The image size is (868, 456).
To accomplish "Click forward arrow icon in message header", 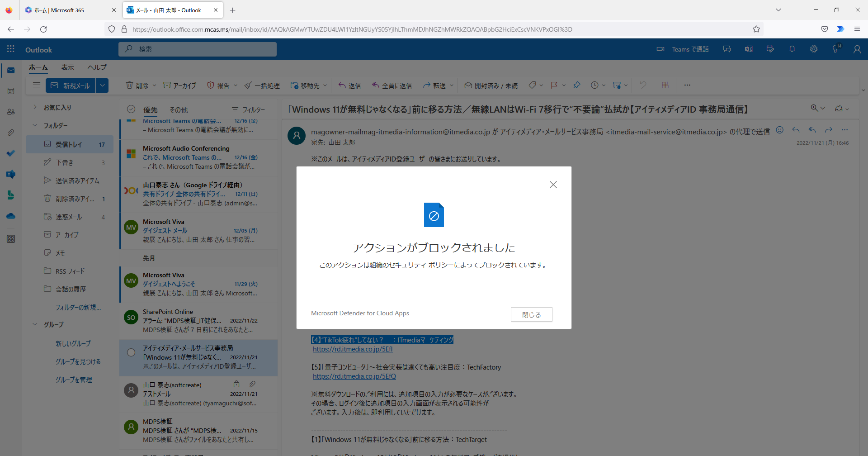I will [x=828, y=130].
